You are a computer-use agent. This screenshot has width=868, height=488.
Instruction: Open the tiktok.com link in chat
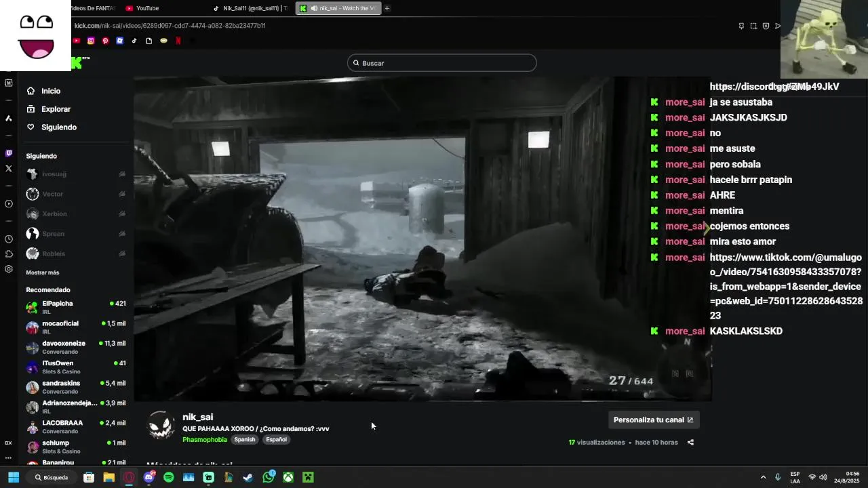pos(786,287)
